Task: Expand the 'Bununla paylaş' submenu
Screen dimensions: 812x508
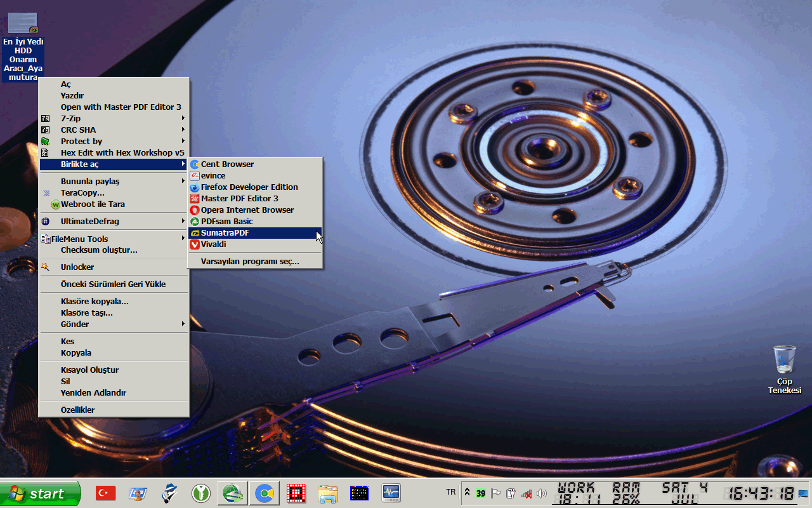Action: tap(114, 181)
